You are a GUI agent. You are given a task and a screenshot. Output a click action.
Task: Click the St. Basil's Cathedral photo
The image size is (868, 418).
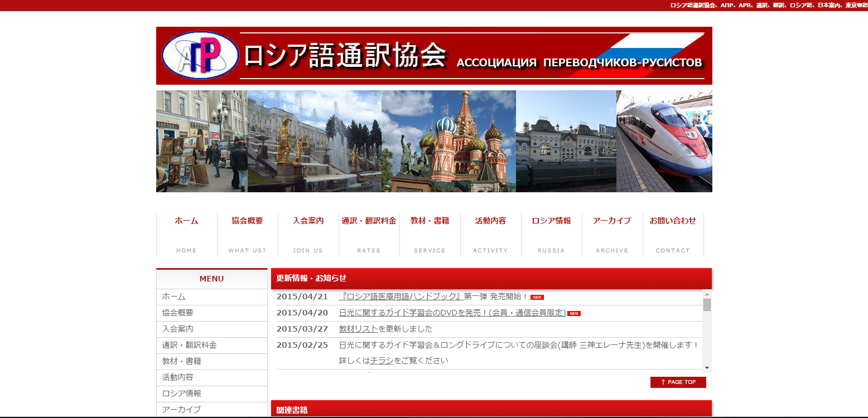pos(449,142)
